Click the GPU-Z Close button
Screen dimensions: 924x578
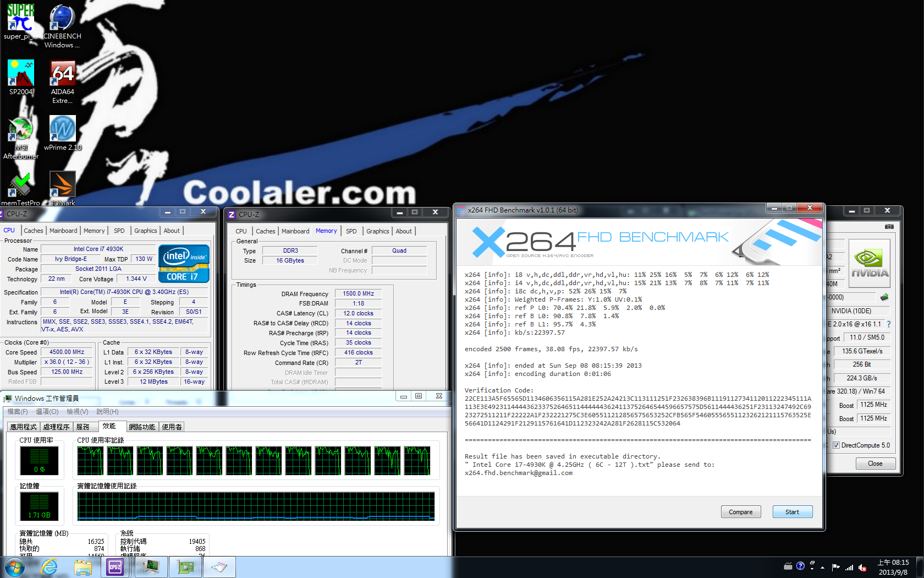click(875, 464)
